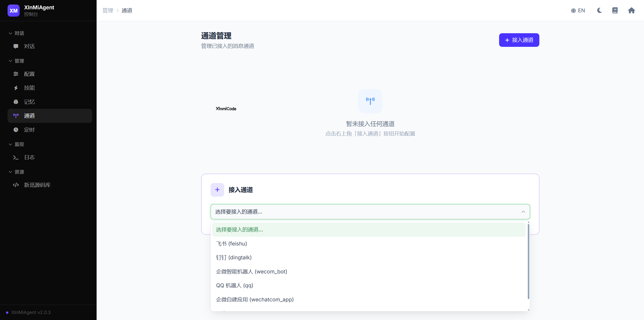Close the channel selection dropdown via its chevron
Image resolution: width=644 pixels, height=320 pixels.
524,212
